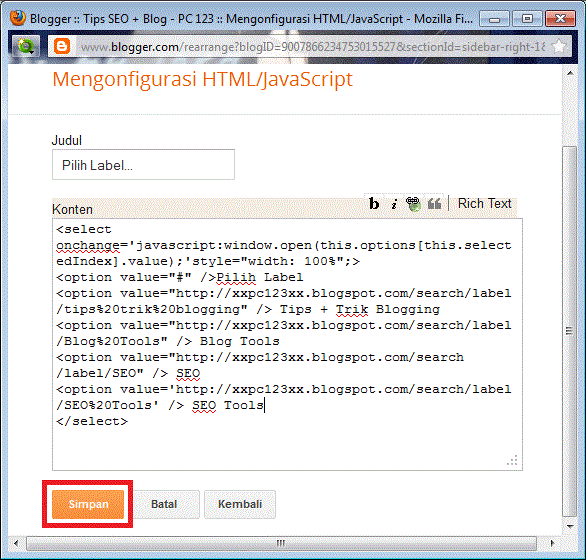Switch editor to Rich Text mode

point(484,203)
